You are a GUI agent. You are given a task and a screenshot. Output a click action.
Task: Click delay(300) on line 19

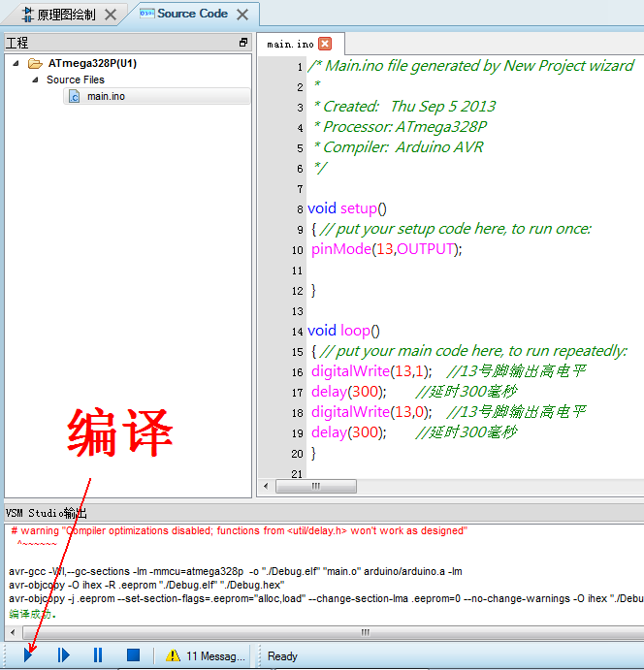[x=349, y=432]
